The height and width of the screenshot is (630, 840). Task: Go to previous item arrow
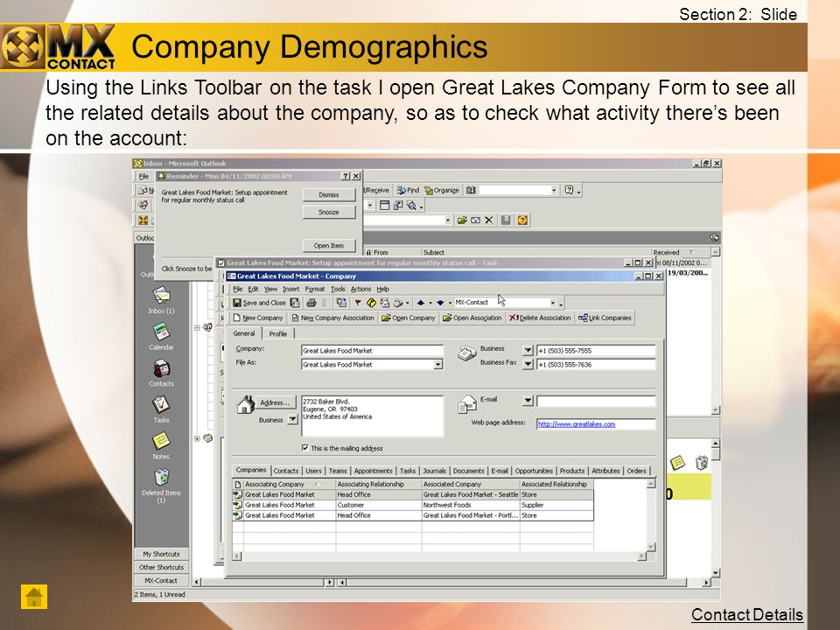[x=421, y=303]
